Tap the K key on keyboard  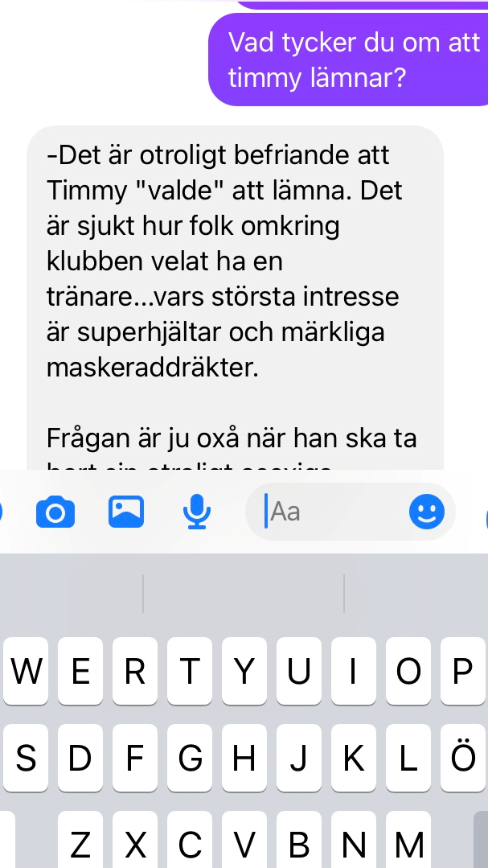pos(354,758)
